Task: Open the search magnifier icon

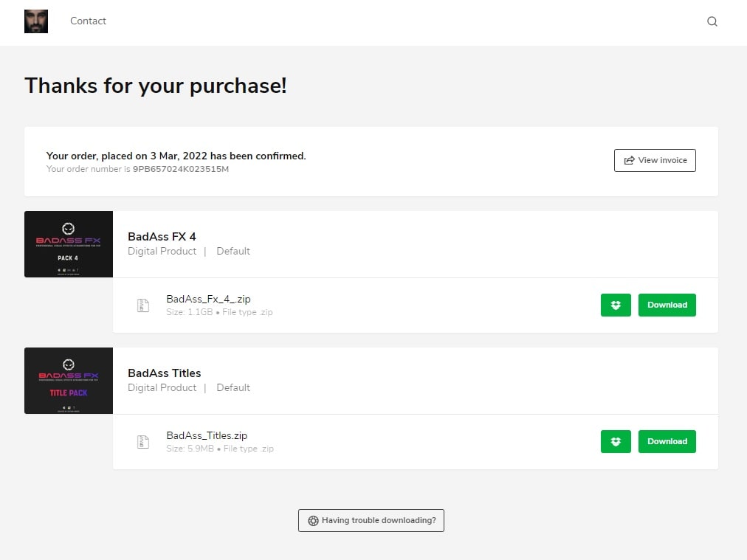Action: [712, 21]
